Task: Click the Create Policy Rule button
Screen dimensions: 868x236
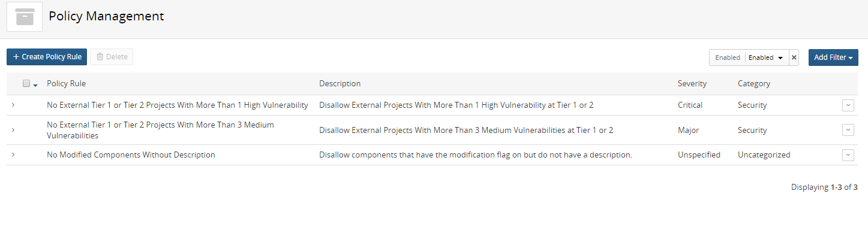Action: 47,57
